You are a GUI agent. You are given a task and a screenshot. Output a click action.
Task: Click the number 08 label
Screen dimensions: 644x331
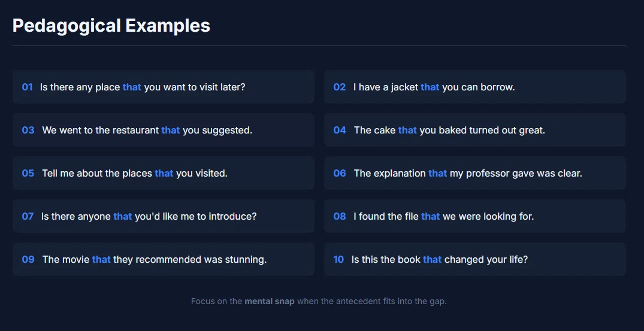coord(339,216)
